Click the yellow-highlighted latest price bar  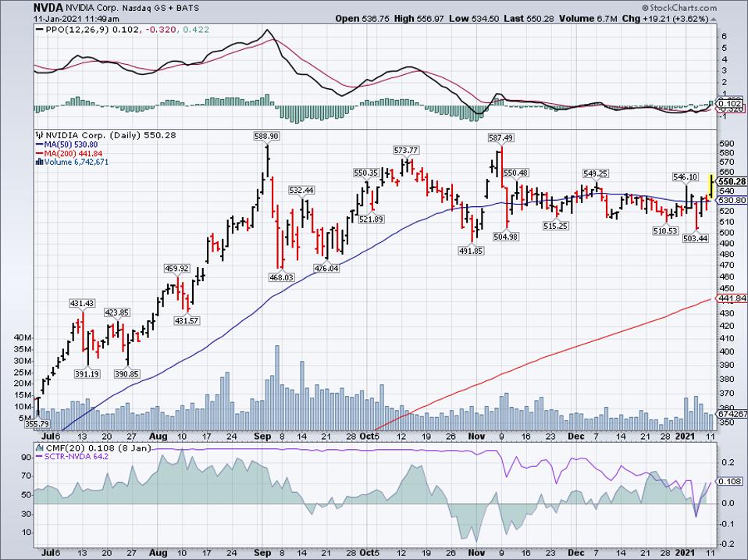pos(711,187)
